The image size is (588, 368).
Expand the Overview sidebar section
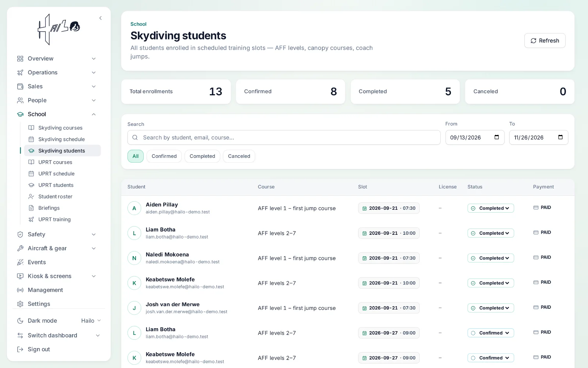point(57,59)
